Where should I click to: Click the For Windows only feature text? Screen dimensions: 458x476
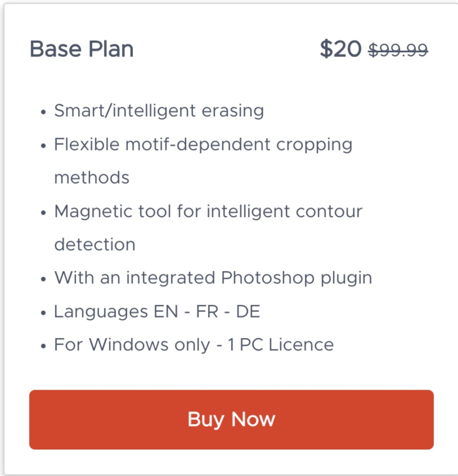[x=132, y=345]
